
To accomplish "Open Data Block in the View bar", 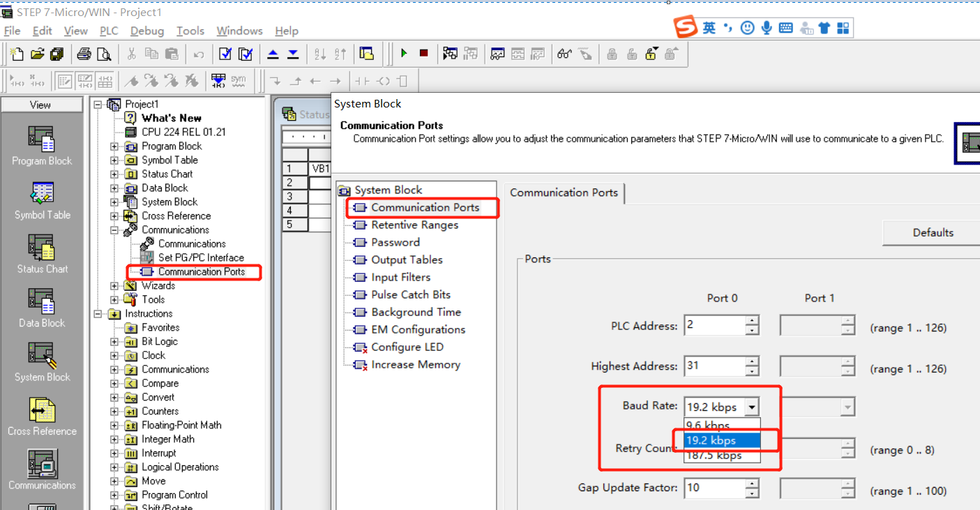I will [42, 308].
